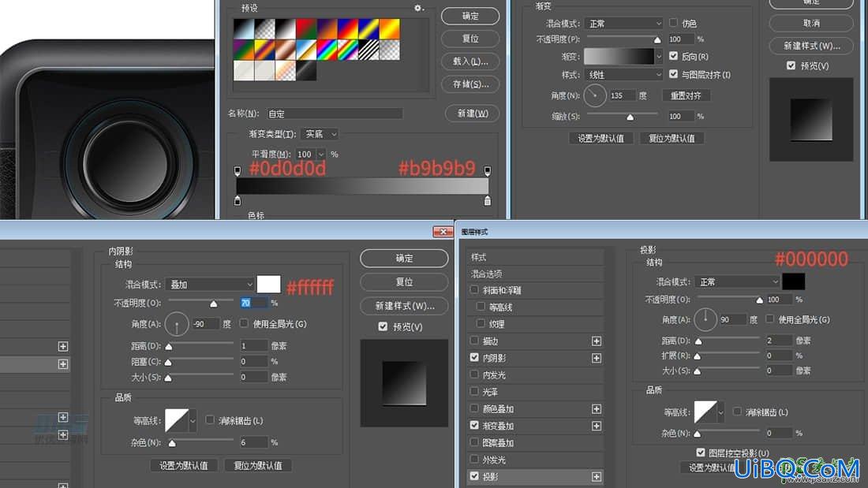
Task: Open the gradient picker dropdown arrow
Action: click(658, 56)
